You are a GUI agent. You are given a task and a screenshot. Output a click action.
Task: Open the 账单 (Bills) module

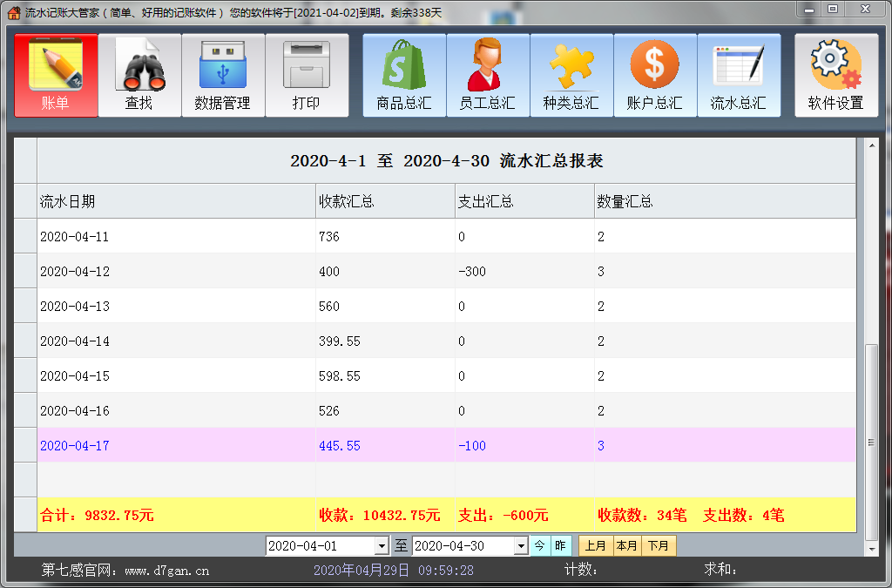pyautogui.click(x=55, y=76)
